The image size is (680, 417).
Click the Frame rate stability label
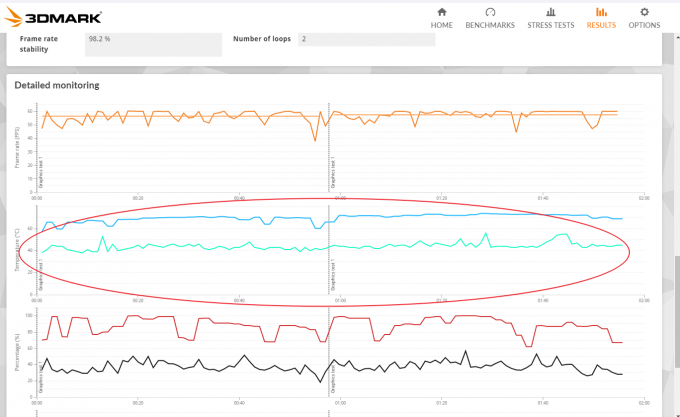39,44
